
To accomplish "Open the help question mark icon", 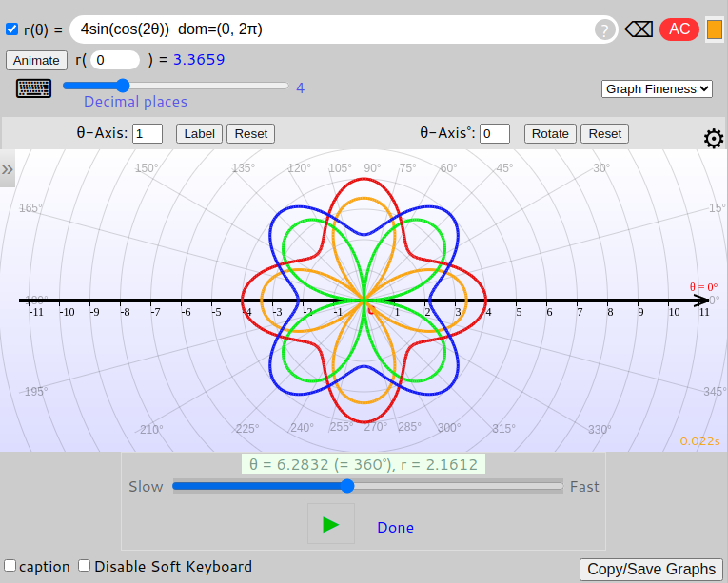I will tap(604, 30).
